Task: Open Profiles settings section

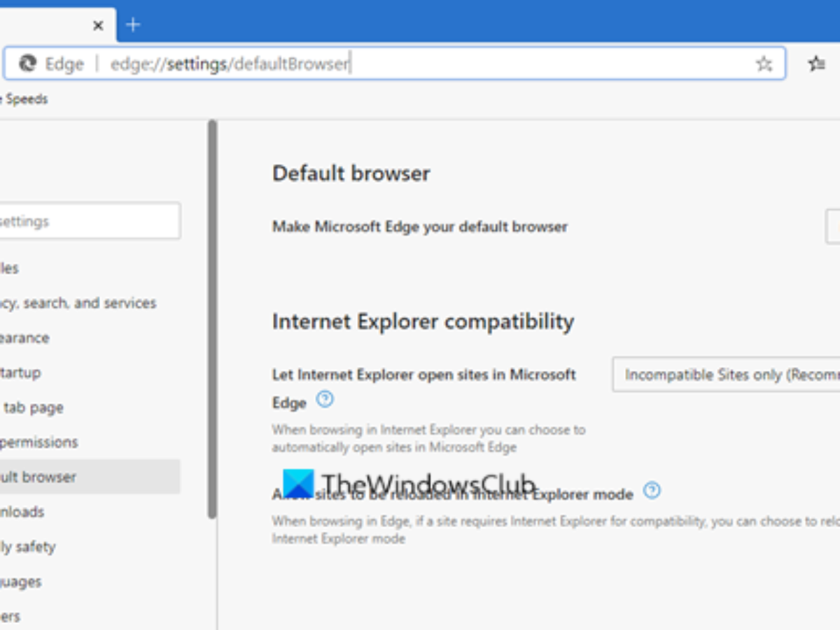Action: 10,268
